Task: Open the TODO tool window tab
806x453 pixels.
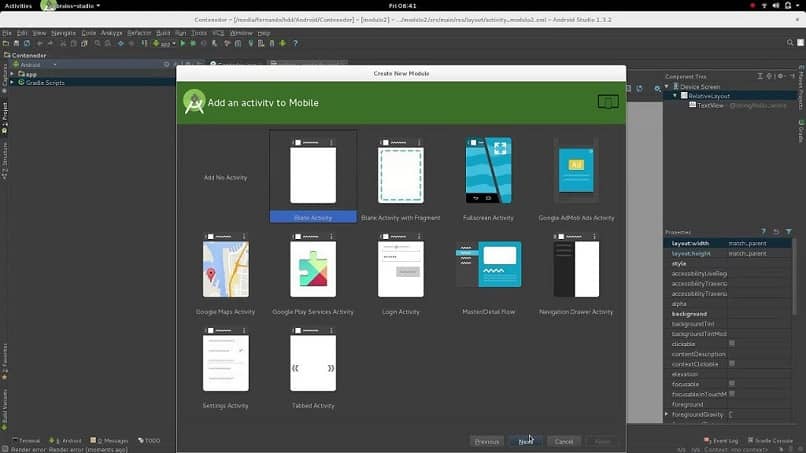Action: tap(149, 441)
